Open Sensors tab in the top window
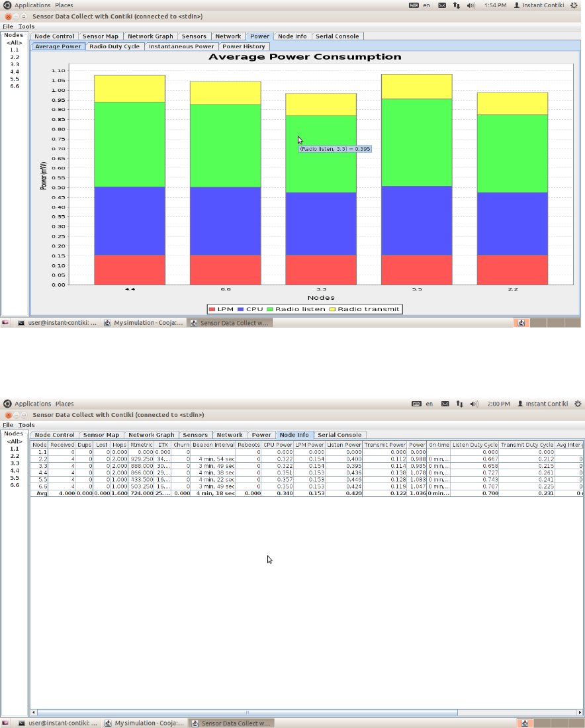The width and height of the screenshot is (585, 728). (x=194, y=36)
